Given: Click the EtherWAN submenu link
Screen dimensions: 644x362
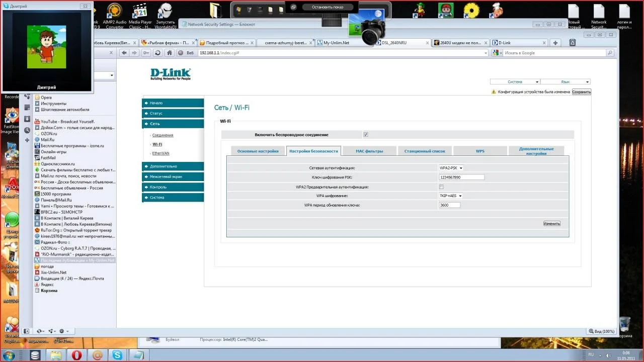Looking at the screenshot, I should [x=160, y=153].
